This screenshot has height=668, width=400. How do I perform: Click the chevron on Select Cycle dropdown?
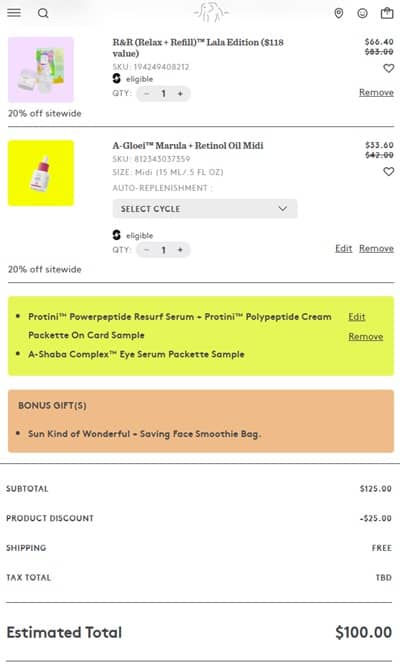(x=282, y=209)
